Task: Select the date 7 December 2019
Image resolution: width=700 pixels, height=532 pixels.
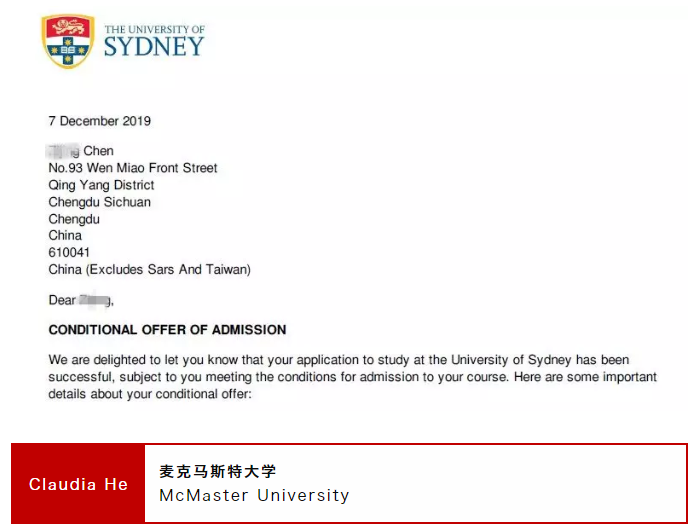Action: 99,121
